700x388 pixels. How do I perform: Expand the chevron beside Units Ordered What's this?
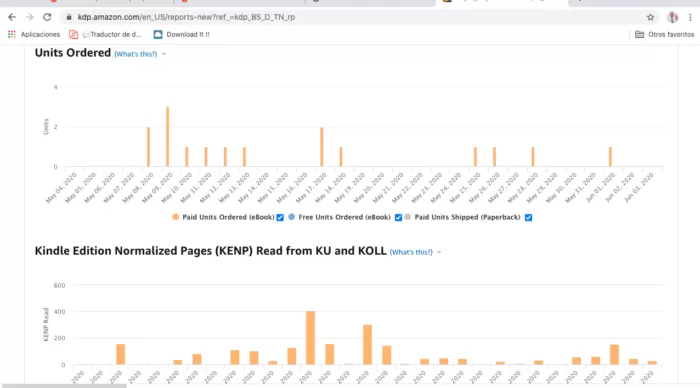(x=164, y=54)
